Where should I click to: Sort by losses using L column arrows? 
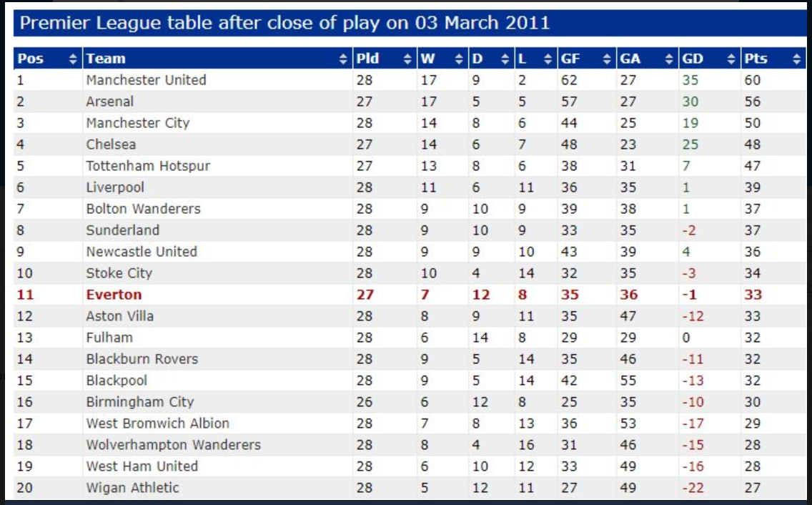[x=548, y=59]
